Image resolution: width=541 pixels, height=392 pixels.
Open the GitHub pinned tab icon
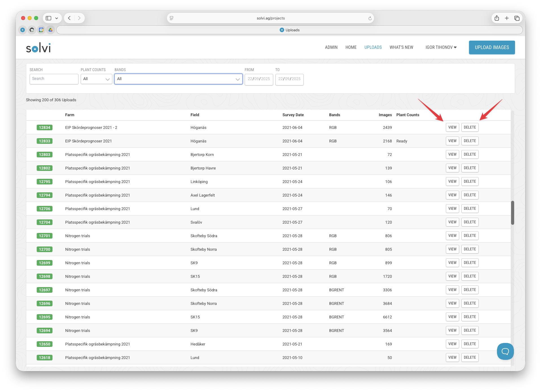point(32,30)
